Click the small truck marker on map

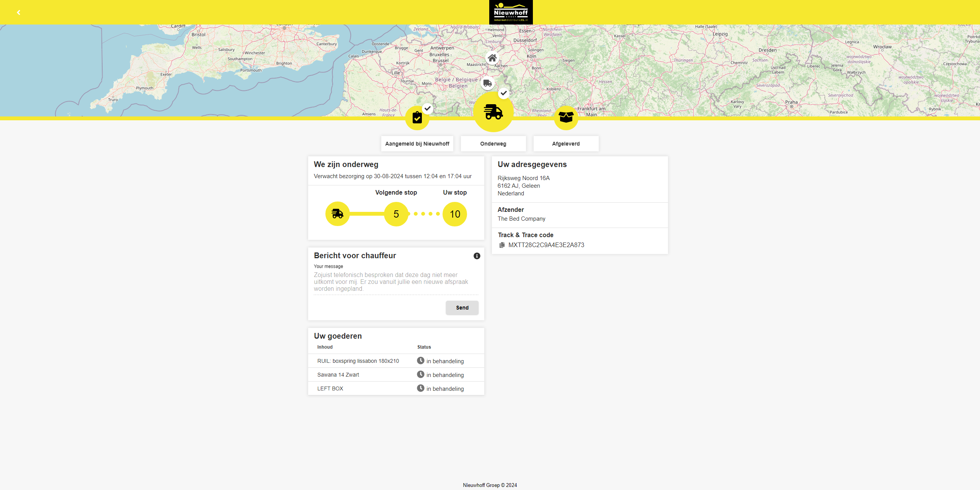coord(487,83)
